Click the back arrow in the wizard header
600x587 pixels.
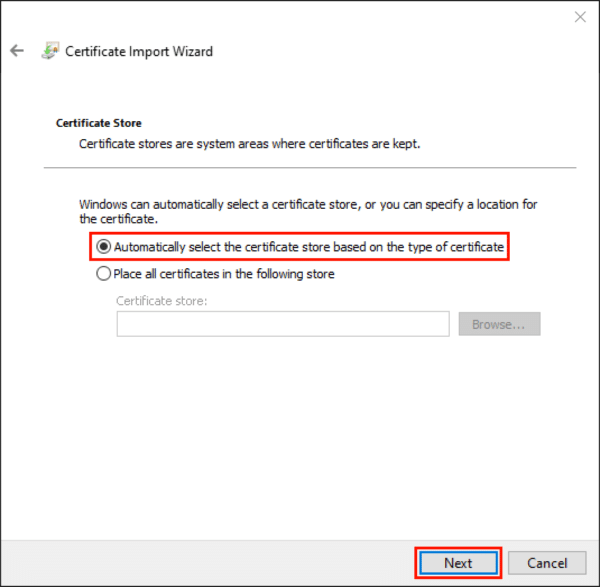[x=17, y=51]
